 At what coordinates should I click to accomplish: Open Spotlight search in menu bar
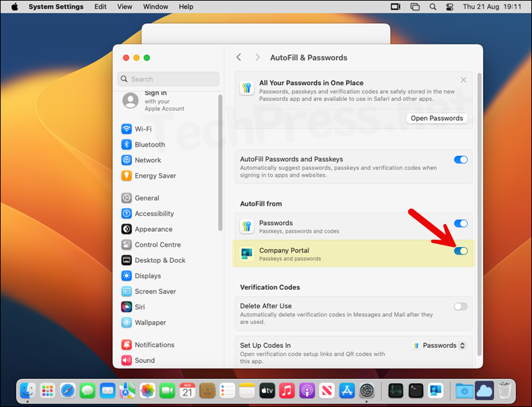[x=433, y=7]
